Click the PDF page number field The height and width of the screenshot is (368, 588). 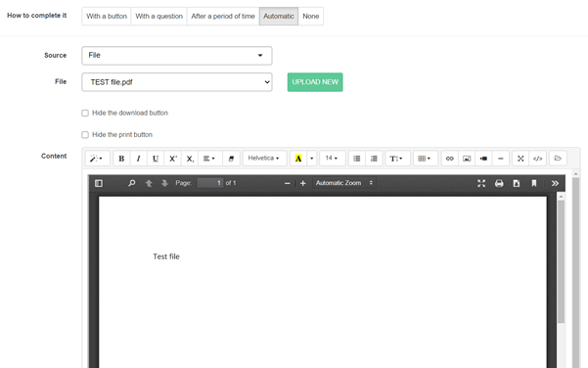coord(210,183)
